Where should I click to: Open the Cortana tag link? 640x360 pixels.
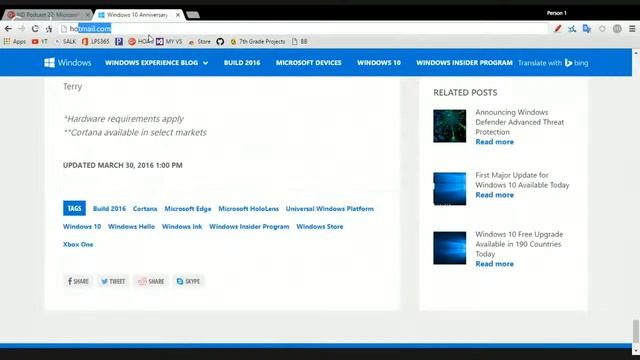145,209
